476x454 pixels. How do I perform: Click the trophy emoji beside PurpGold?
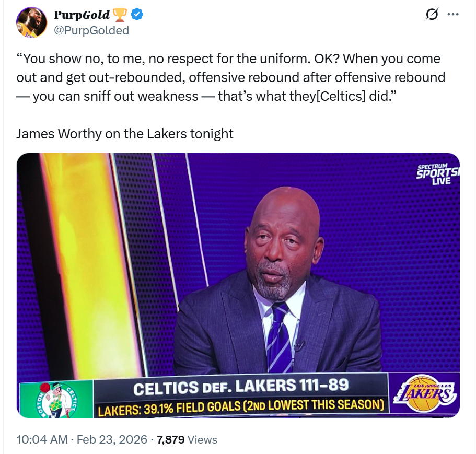pyautogui.click(x=120, y=15)
